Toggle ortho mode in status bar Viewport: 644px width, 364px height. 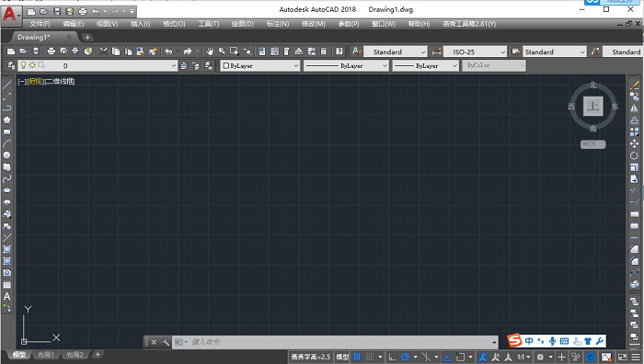[392, 357]
